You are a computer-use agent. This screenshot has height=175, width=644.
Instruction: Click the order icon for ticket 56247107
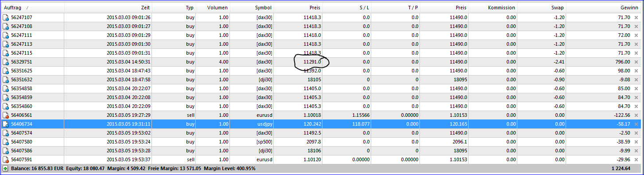point(6,17)
